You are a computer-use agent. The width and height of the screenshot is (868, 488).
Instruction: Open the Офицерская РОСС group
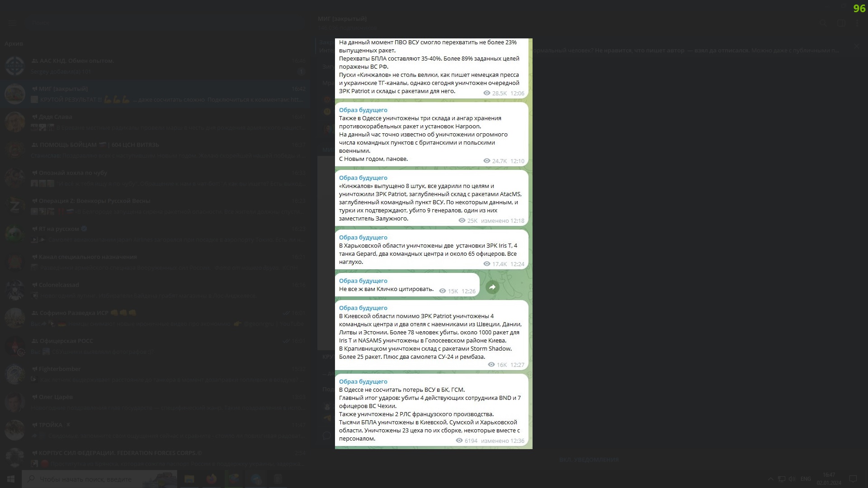(155, 346)
